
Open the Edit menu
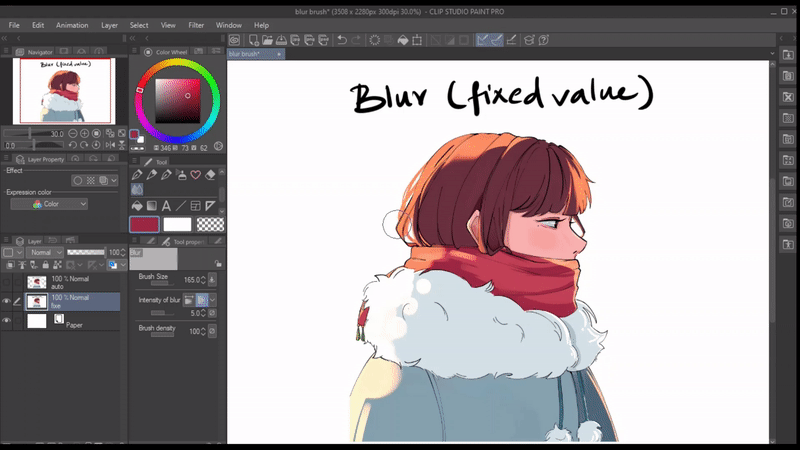pos(38,25)
